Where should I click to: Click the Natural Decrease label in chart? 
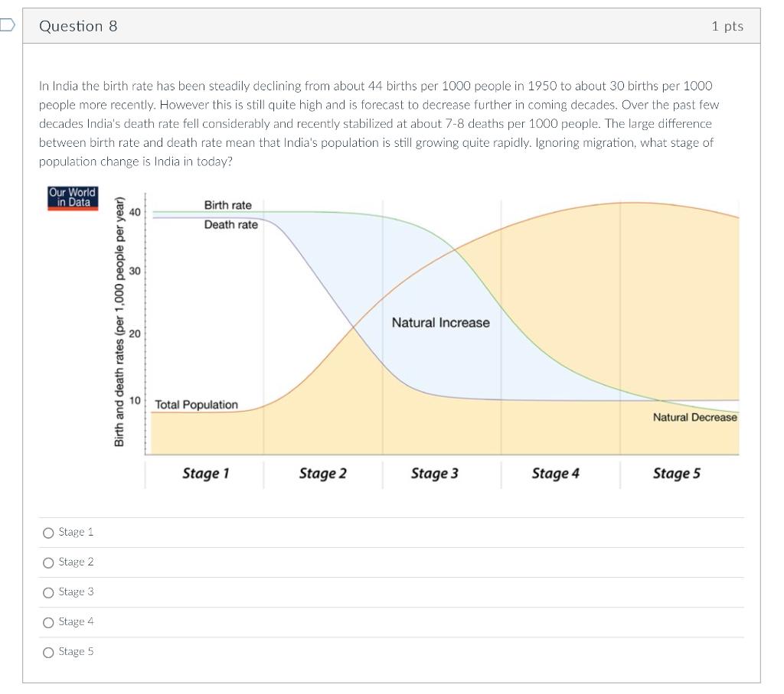click(x=694, y=418)
